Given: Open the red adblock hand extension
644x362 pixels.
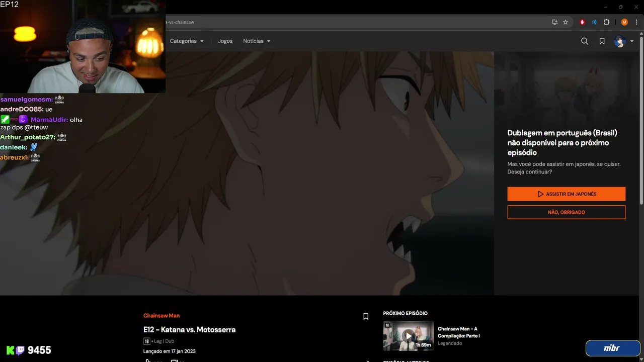Looking at the screenshot, I should [583, 22].
